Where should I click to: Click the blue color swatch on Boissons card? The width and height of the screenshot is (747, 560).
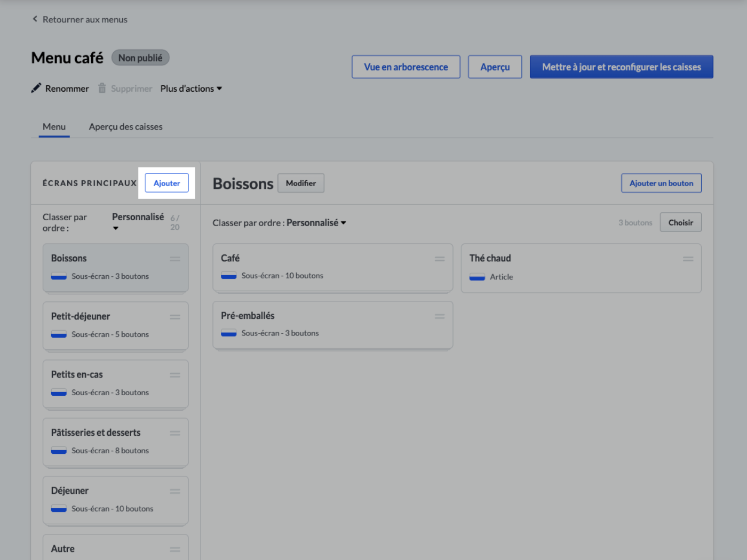coord(59,276)
